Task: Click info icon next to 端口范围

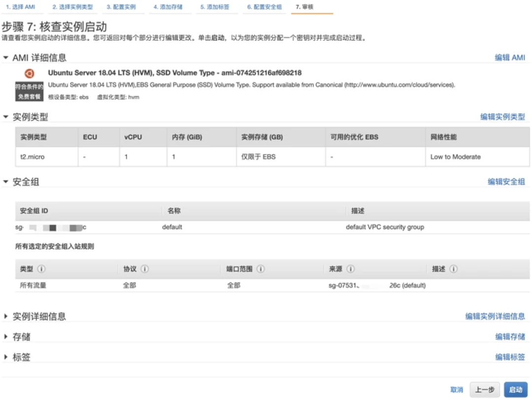Action: [261, 268]
